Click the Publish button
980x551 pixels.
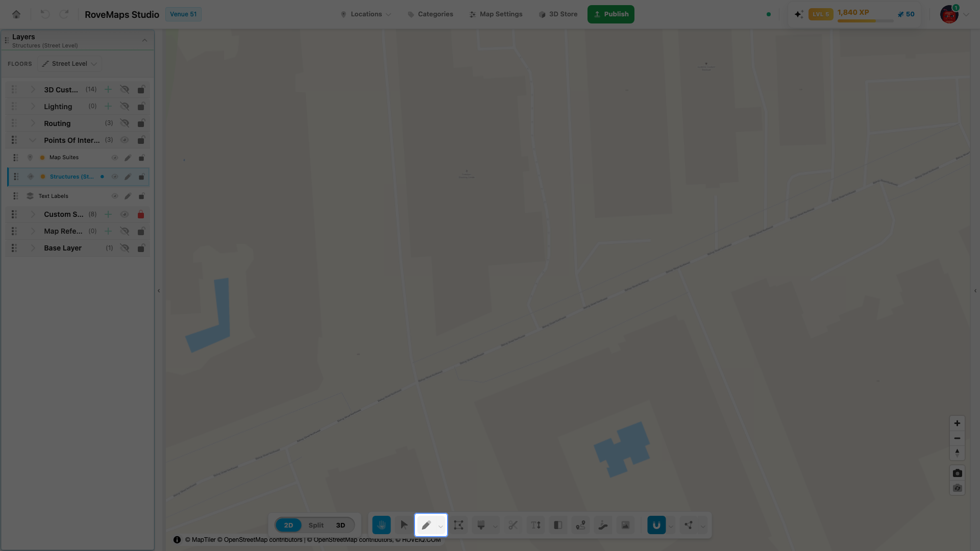pos(611,14)
